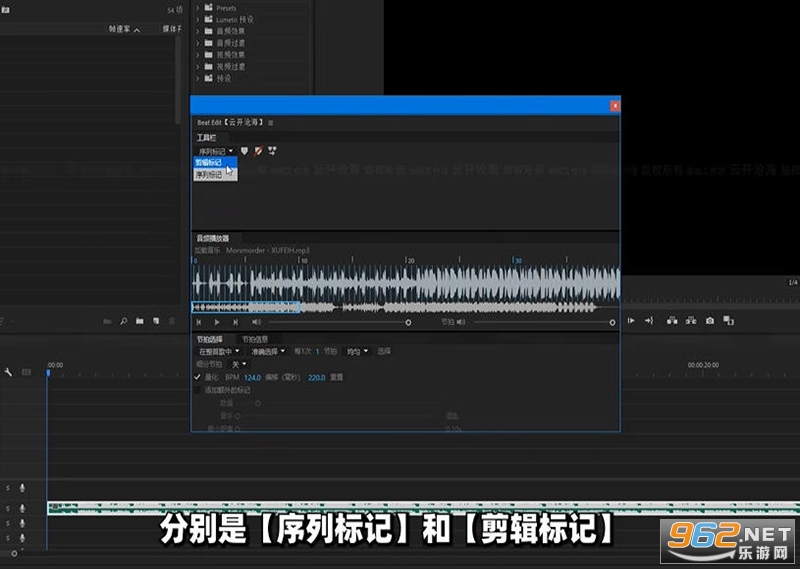The image size is (800, 569).
Task: Open the 在整首歌中 range dropdown
Action: pyautogui.click(x=219, y=352)
